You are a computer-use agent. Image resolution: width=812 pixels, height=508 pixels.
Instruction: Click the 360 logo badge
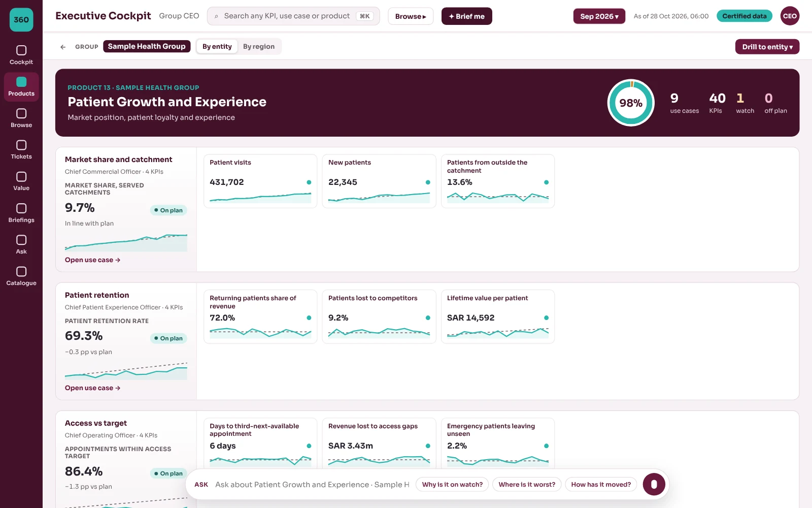pyautogui.click(x=21, y=20)
